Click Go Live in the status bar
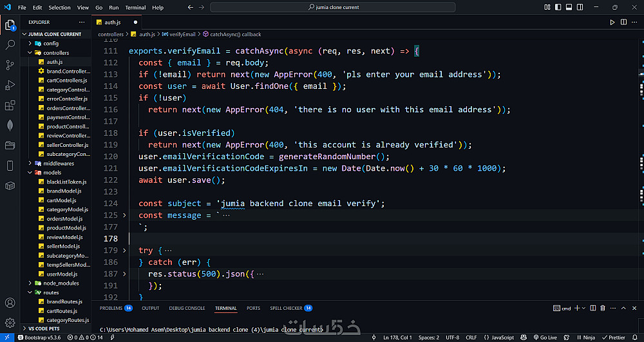 click(x=547, y=337)
